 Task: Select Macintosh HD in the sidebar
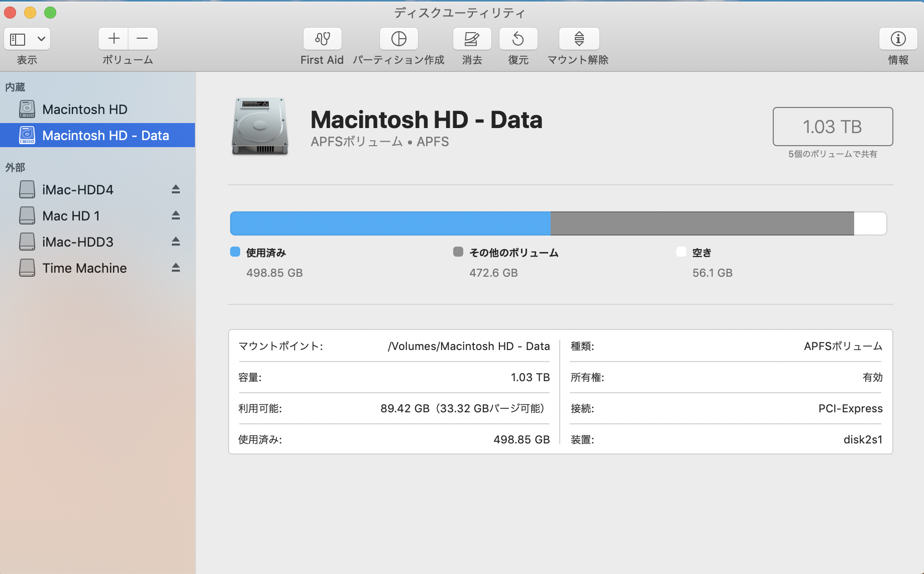pos(84,109)
